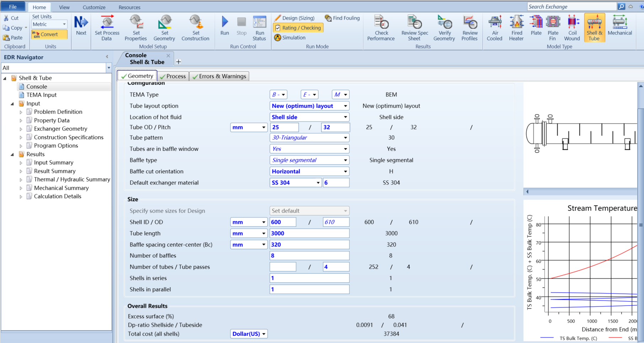Click the Tube length input field
Image resolution: width=644 pixels, height=343 pixels.
310,233
